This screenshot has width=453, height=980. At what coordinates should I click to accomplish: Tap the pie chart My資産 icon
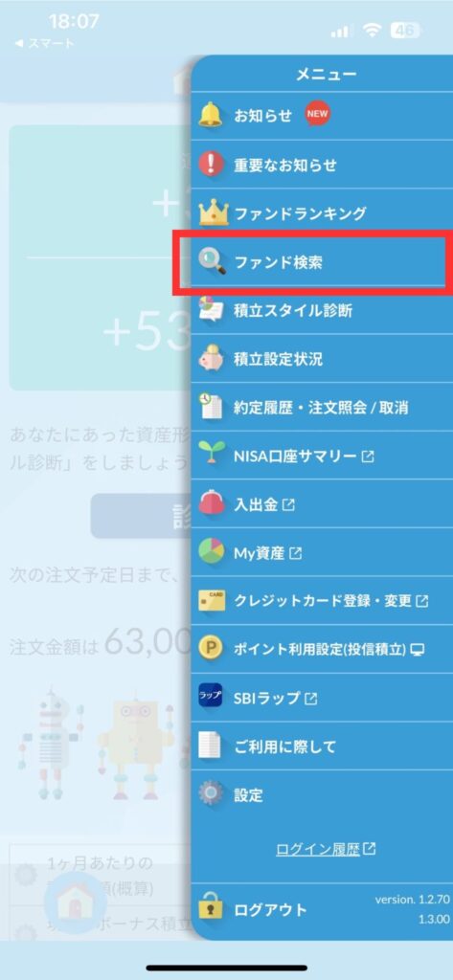[x=211, y=552]
